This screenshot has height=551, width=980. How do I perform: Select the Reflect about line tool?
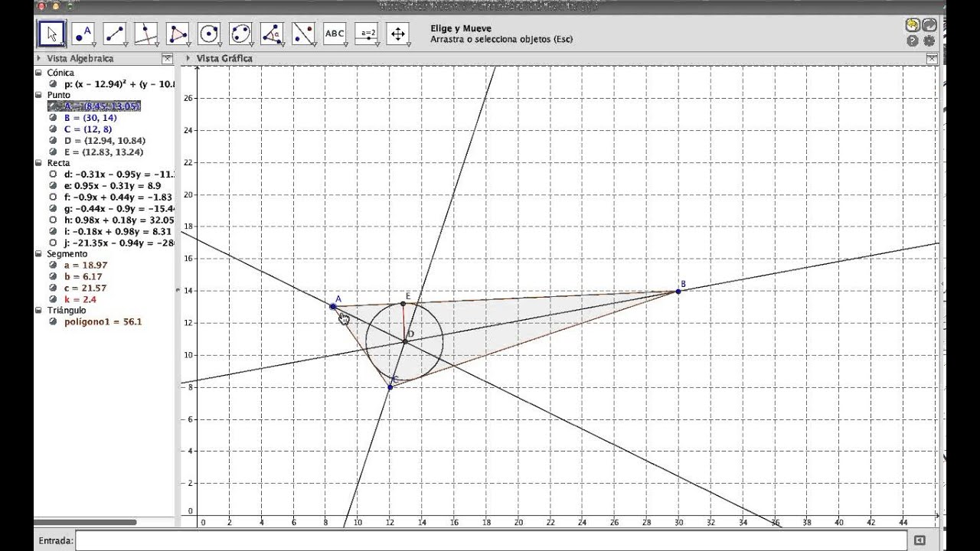pyautogui.click(x=303, y=34)
